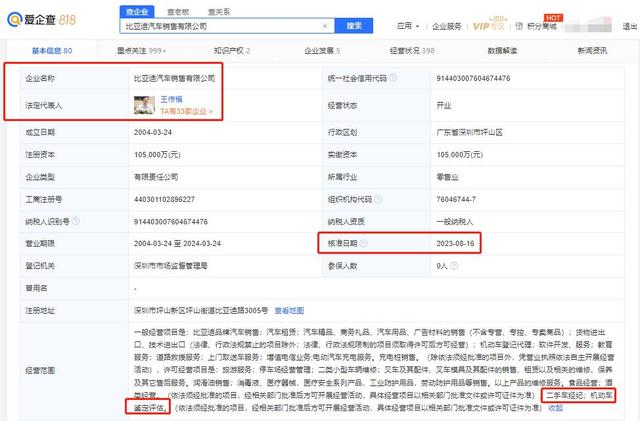Select 登记机关 value 深圳市市场监督管理局
Screen dimensions: 640x421
pos(171,266)
